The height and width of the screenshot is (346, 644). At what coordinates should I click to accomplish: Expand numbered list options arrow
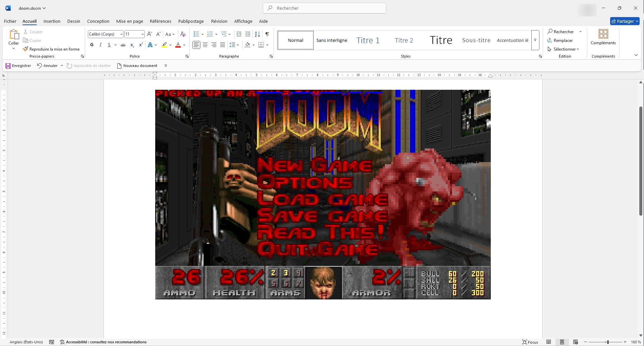tap(216, 34)
